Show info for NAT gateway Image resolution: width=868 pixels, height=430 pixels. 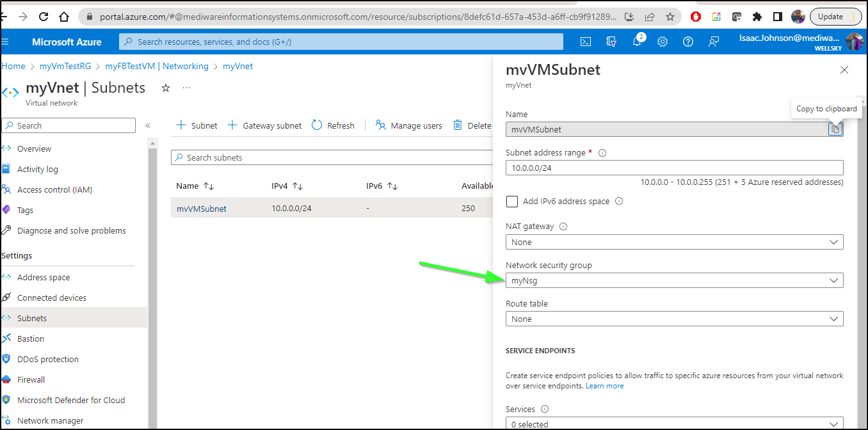click(563, 227)
